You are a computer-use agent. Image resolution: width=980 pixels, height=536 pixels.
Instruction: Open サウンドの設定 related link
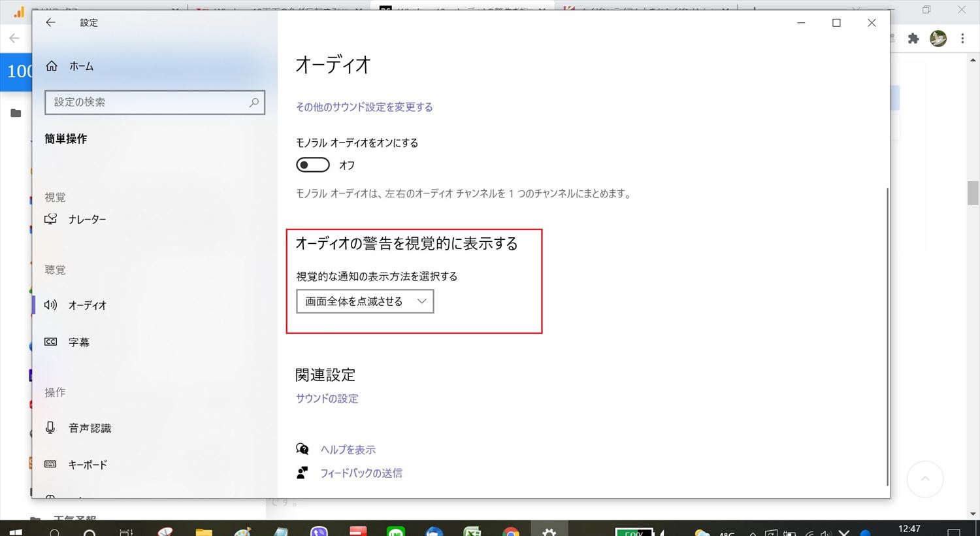click(327, 399)
